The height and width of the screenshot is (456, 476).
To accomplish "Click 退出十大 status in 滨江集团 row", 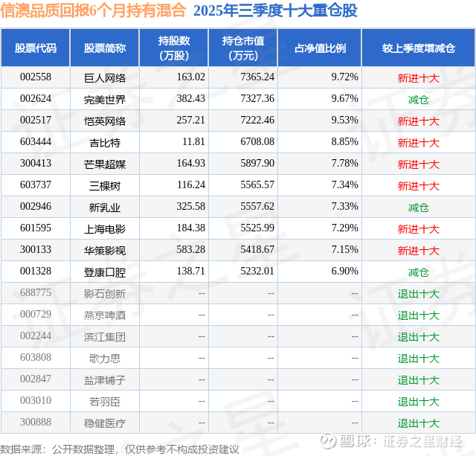I will (419, 337).
